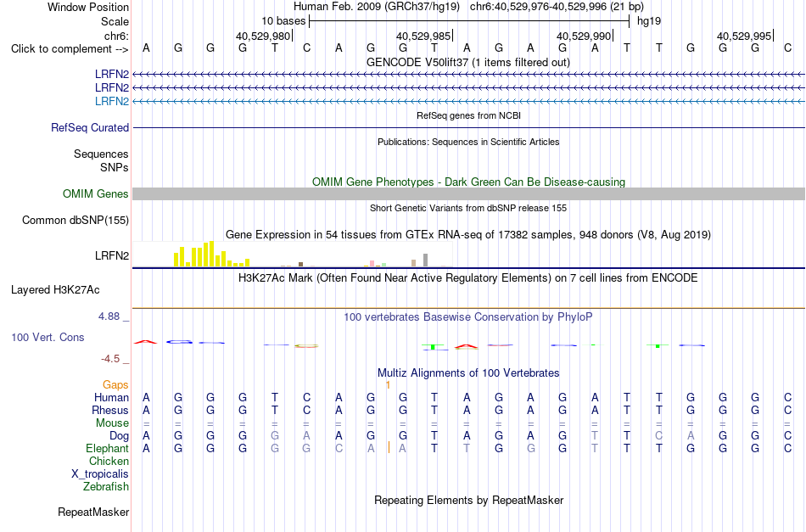This screenshot has width=806, height=532.
Task: Click the "Sequences" track label
Action: point(101,154)
